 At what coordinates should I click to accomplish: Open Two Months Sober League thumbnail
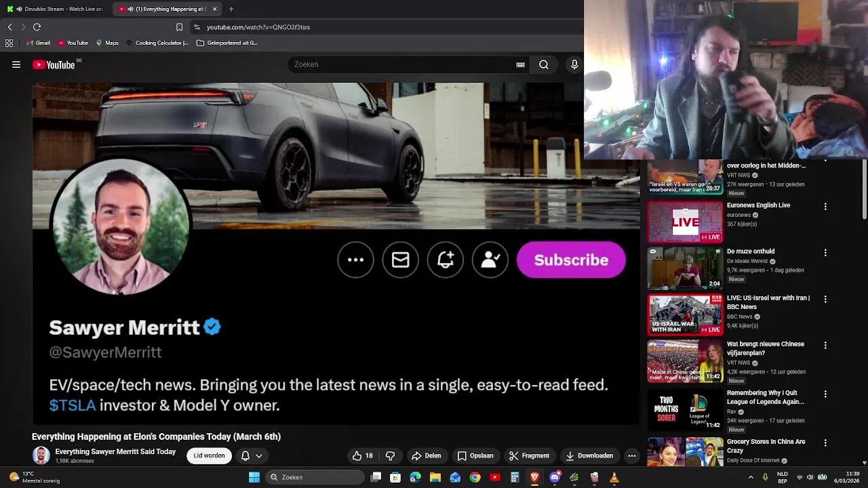tap(685, 409)
